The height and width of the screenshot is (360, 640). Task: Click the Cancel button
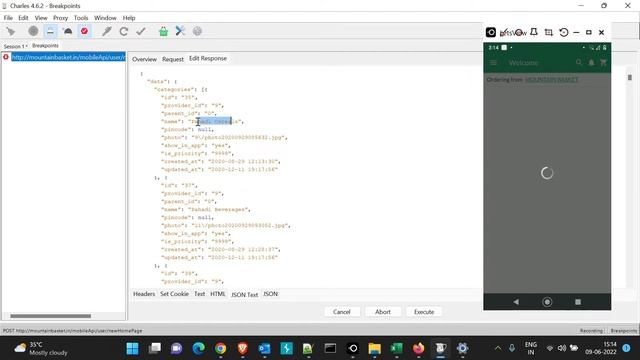pos(342,312)
